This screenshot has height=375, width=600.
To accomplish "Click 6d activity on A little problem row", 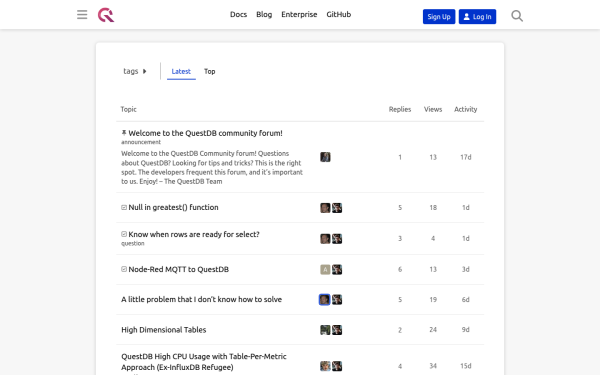I will [466, 300].
